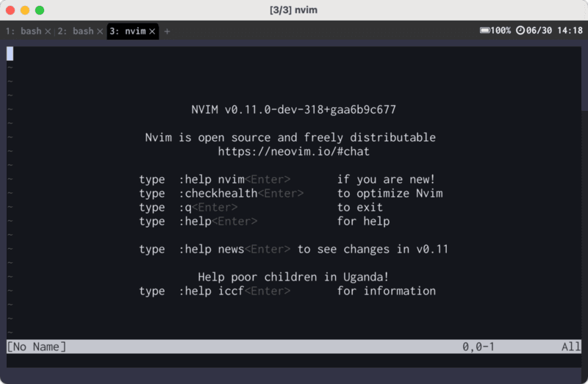Click the yellow minimize window button
This screenshot has height=384, width=588.
pyautogui.click(x=25, y=10)
